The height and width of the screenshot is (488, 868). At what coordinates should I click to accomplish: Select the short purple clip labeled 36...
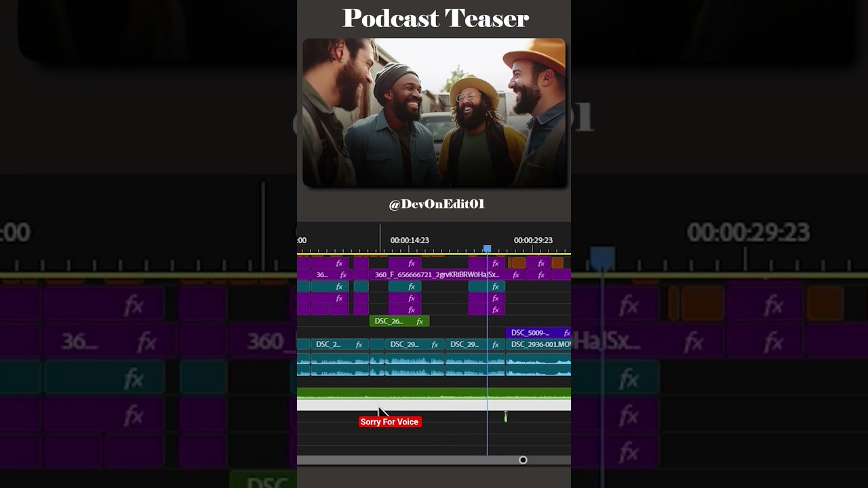pyautogui.click(x=332, y=274)
